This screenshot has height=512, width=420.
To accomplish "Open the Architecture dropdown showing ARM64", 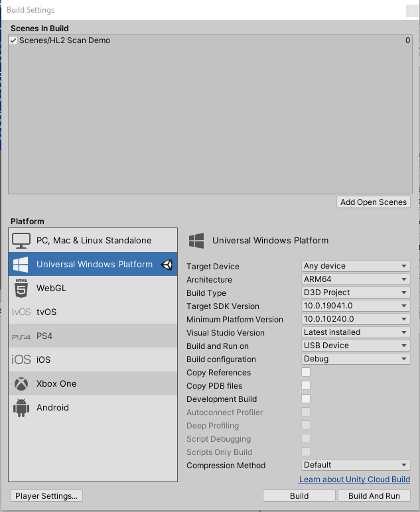I will coord(356,279).
